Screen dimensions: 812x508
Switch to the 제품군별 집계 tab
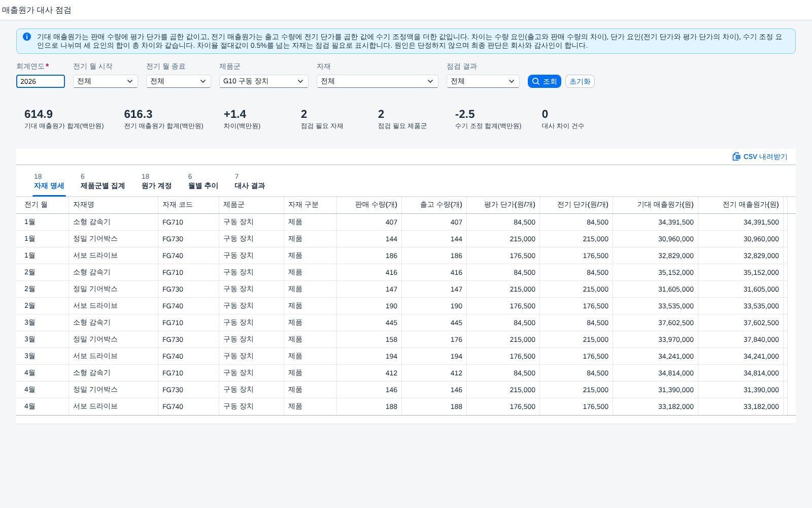pyautogui.click(x=103, y=181)
